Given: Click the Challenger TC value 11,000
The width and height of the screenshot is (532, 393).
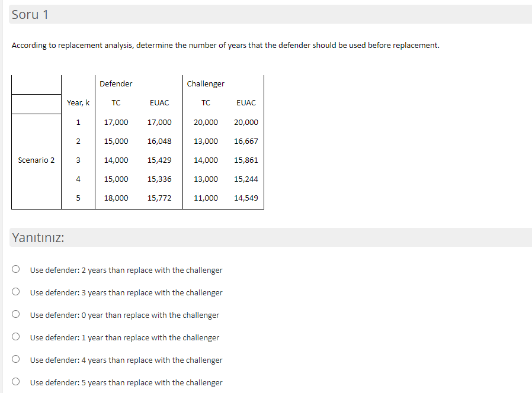Looking at the screenshot, I should pos(207,198).
